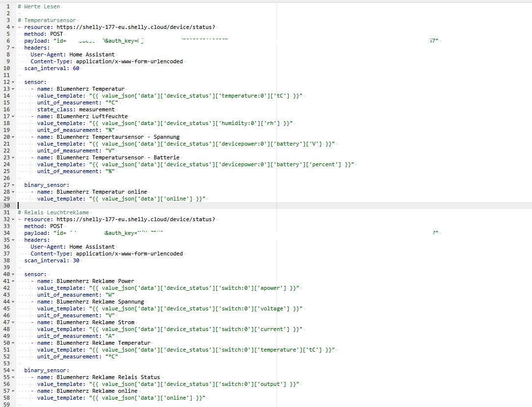
Task: Place cursor on scan_interval value 60
Action: coord(76,68)
